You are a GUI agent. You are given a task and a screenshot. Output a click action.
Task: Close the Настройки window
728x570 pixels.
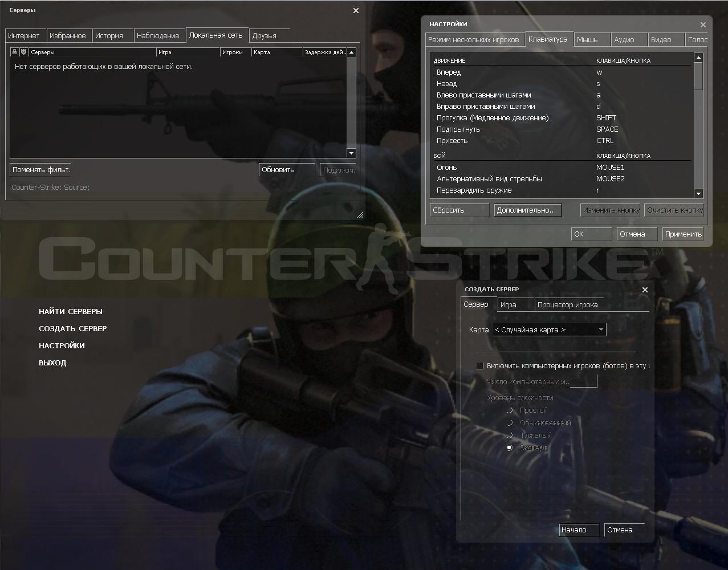pos(703,25)
